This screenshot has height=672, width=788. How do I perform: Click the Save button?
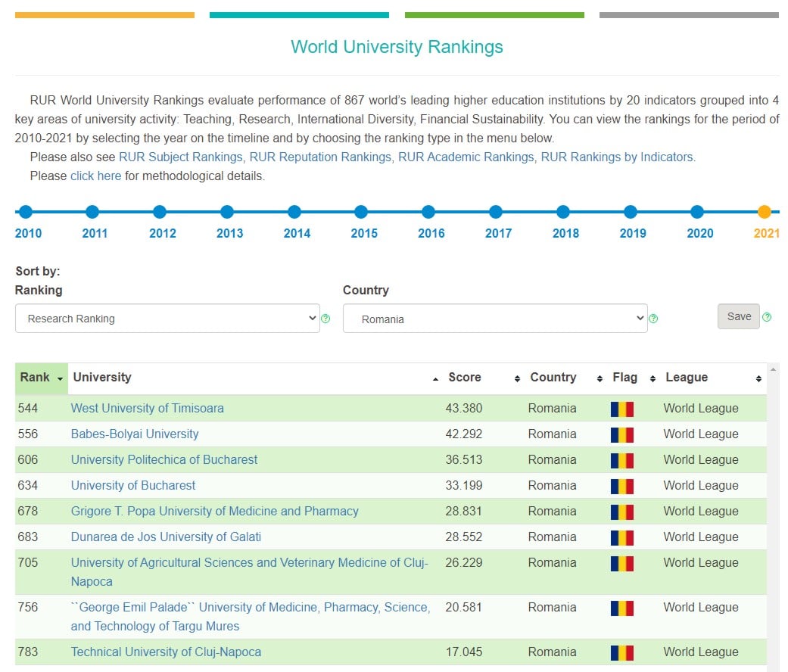(738, 316)
